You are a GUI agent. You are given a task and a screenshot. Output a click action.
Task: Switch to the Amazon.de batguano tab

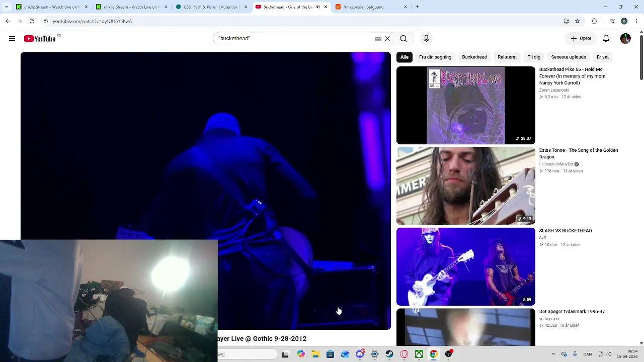pos(371,7)
